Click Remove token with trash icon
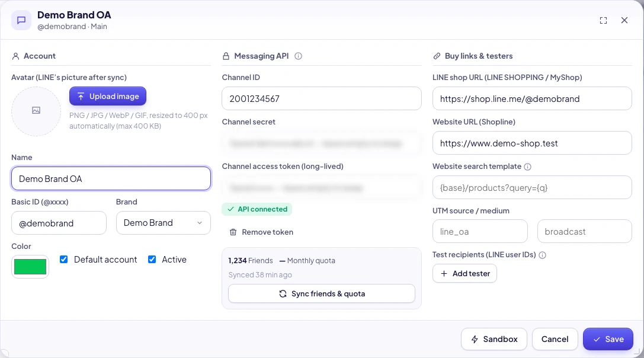 coord(261,232)
